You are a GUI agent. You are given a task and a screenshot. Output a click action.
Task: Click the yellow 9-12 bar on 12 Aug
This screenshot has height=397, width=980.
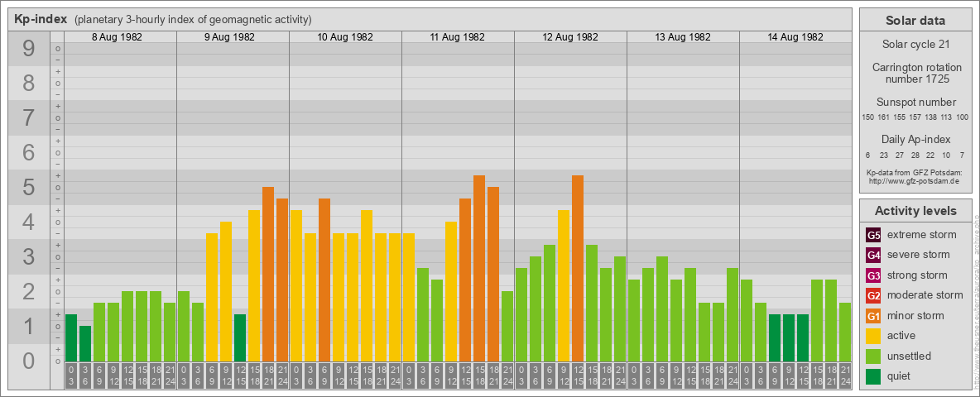[x=564, y=286]
